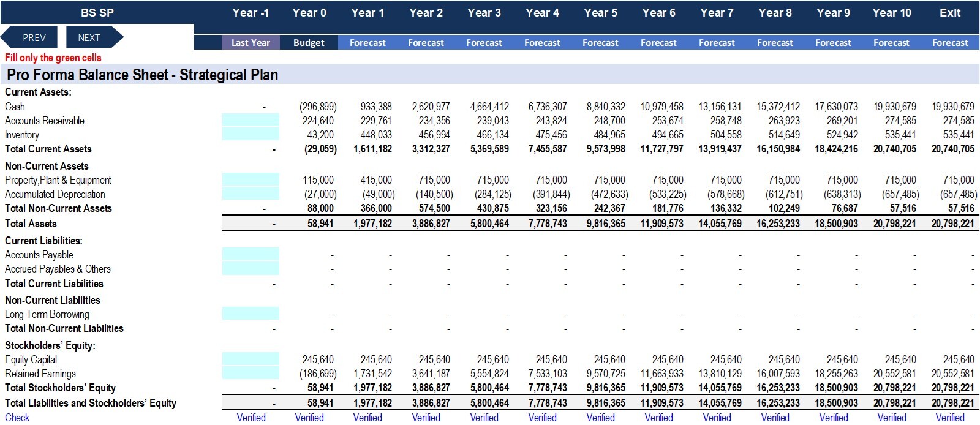
Task: Select the Inventory Last Year input cell
Action: point(251,135)
